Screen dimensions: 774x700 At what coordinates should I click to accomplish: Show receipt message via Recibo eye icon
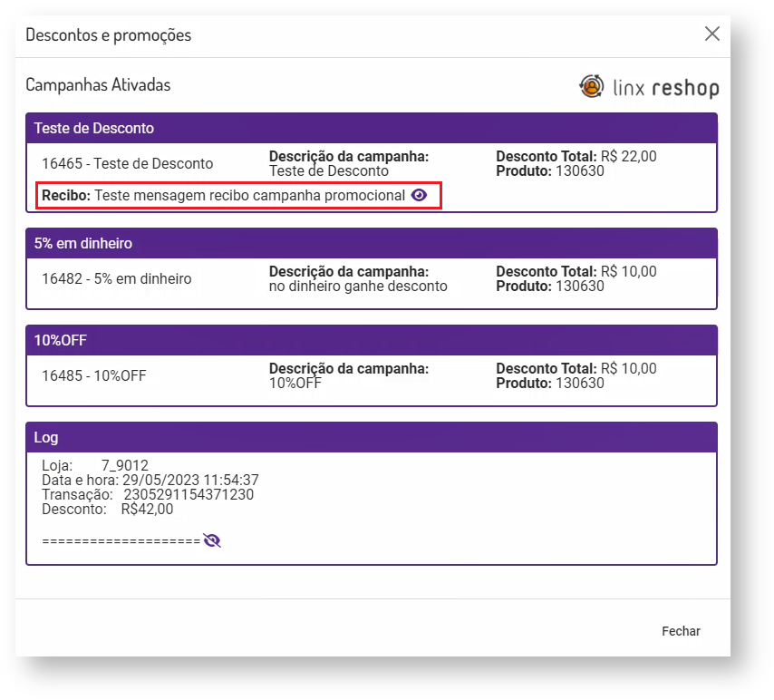point(419,195)
